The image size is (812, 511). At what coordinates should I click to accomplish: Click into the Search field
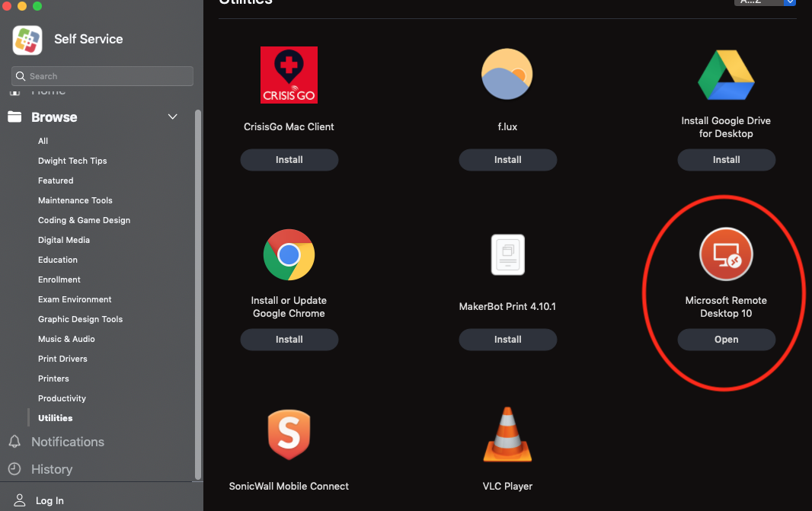click(x=102, y=76)
